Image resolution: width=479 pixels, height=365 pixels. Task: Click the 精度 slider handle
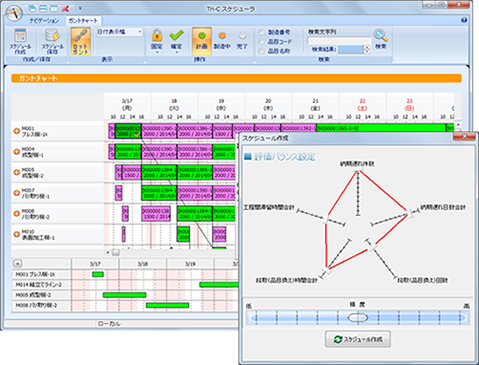click(x=358, y=318)
